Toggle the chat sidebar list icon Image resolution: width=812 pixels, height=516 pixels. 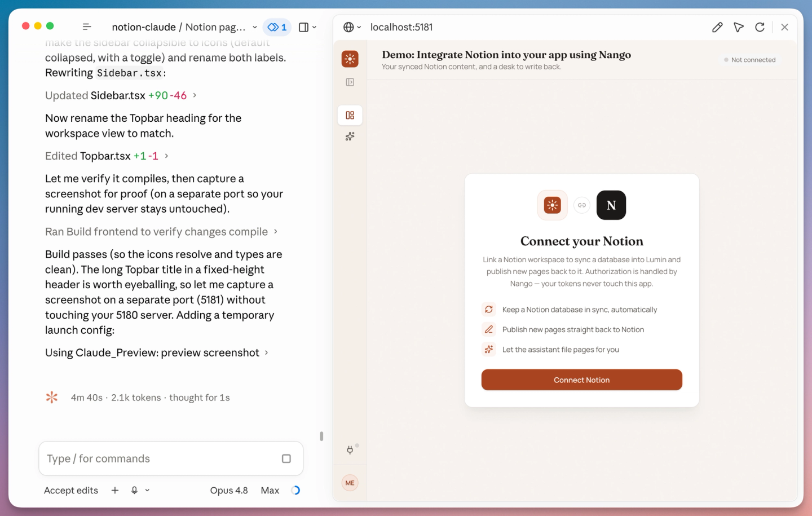[87, 27]
